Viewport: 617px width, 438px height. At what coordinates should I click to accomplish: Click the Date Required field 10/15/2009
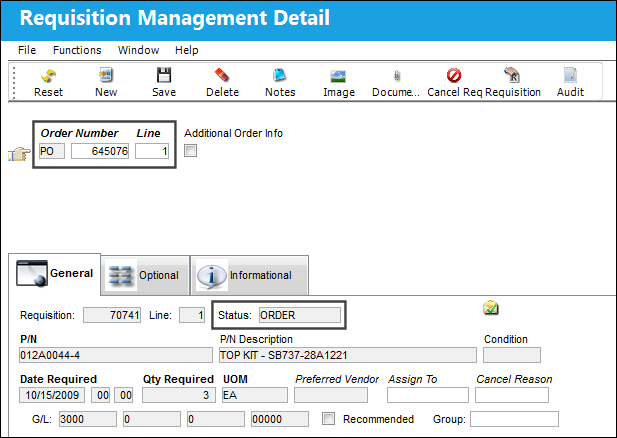click(x=52, y=395)
